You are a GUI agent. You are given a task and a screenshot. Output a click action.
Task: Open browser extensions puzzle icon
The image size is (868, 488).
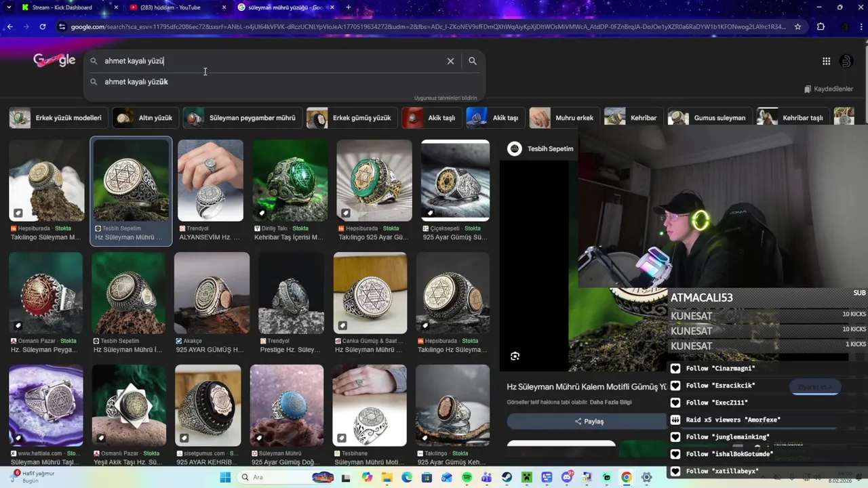(821, 26)
